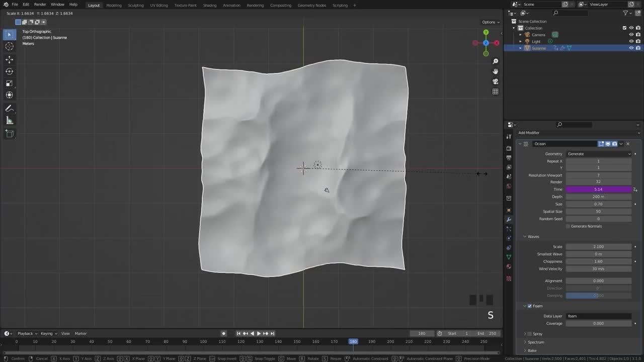Expand the Spectrum section
The width and height of the screenshot is (644, 362).
[x=536, y=342]
